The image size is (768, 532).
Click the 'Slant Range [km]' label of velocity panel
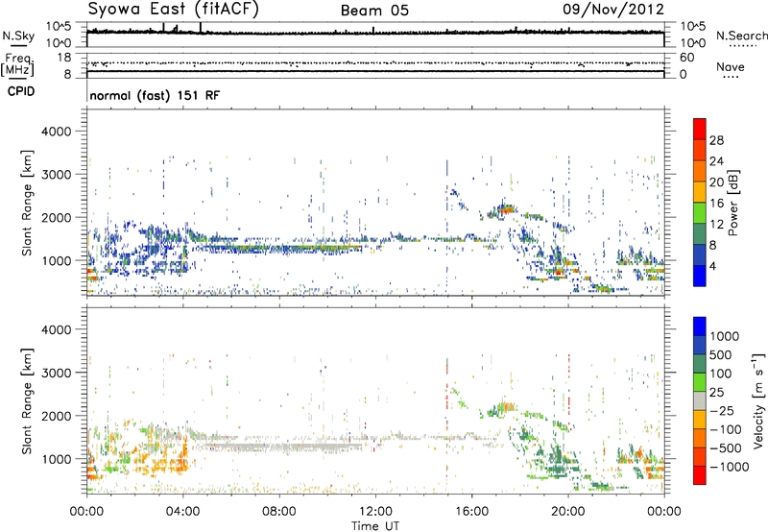coord(27,400)
